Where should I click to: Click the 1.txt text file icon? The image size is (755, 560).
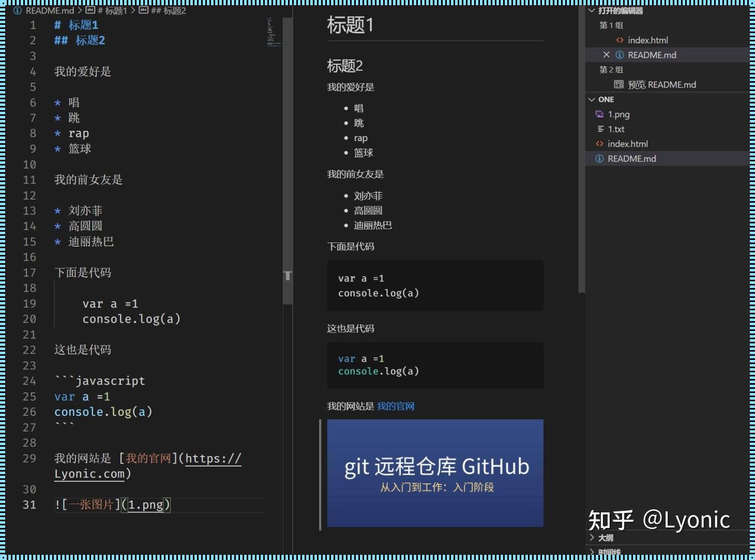click(600, 129)
